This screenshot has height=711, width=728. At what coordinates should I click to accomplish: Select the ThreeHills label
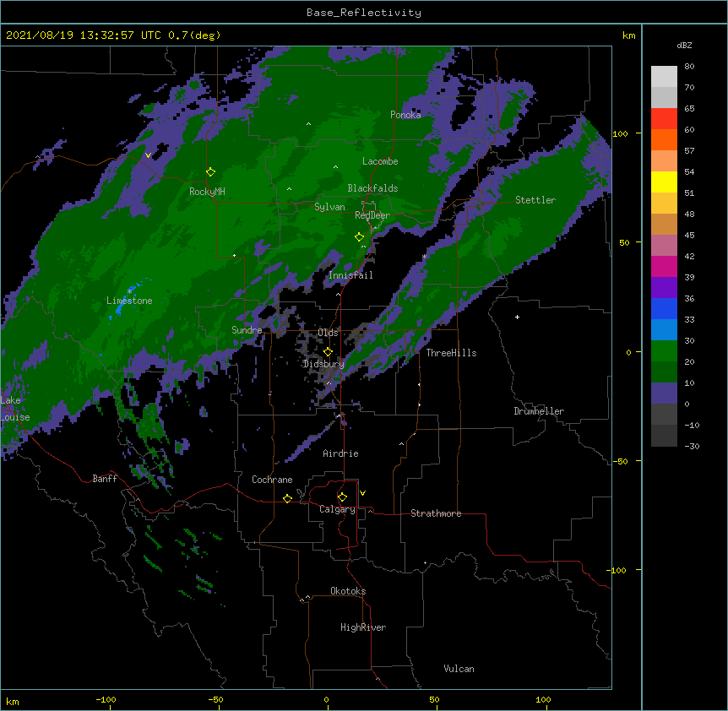coord(451,353)
